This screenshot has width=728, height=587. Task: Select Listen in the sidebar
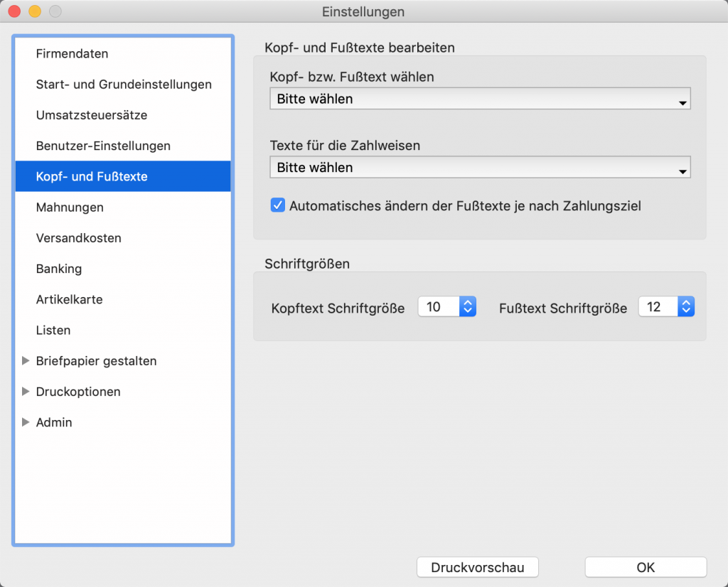[x=53, y=330]
